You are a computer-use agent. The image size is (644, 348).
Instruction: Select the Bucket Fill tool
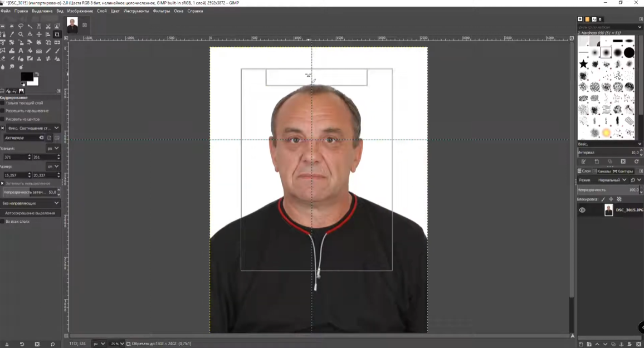[30, 51]
